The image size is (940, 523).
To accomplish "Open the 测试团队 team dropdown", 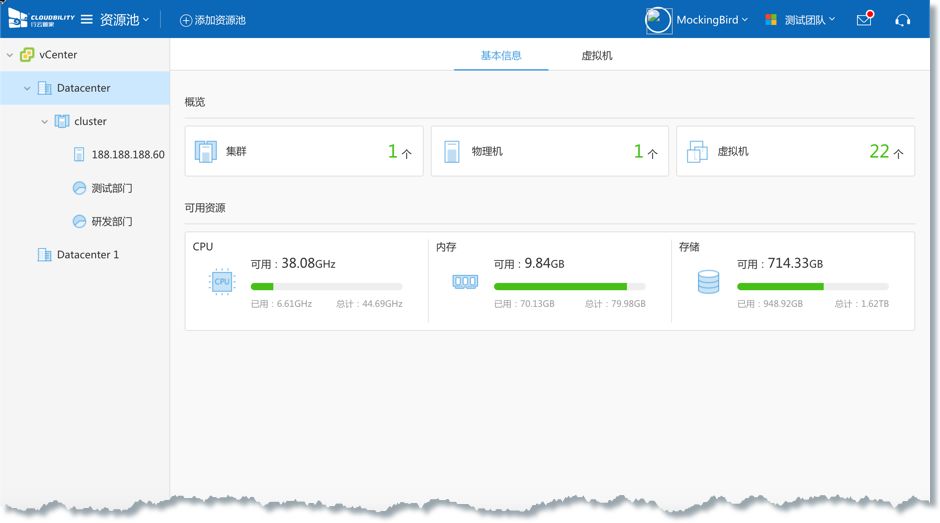I will pyautogui.click(x=801, y=20).
